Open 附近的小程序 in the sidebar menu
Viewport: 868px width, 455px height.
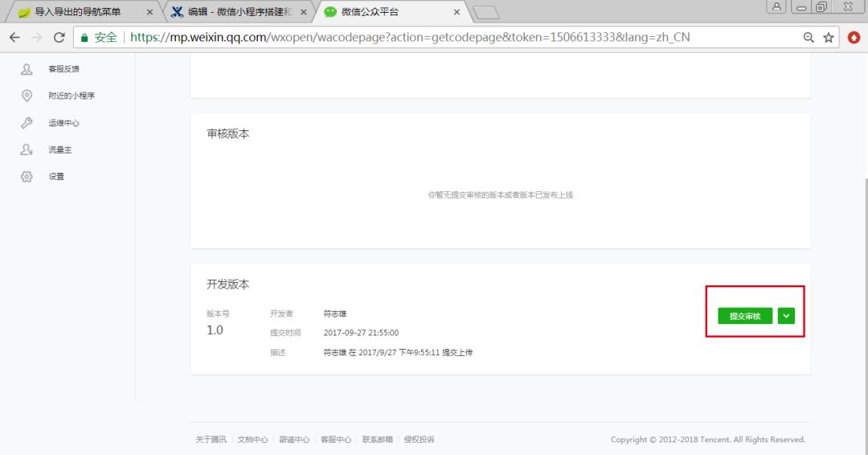pos(72,96)
